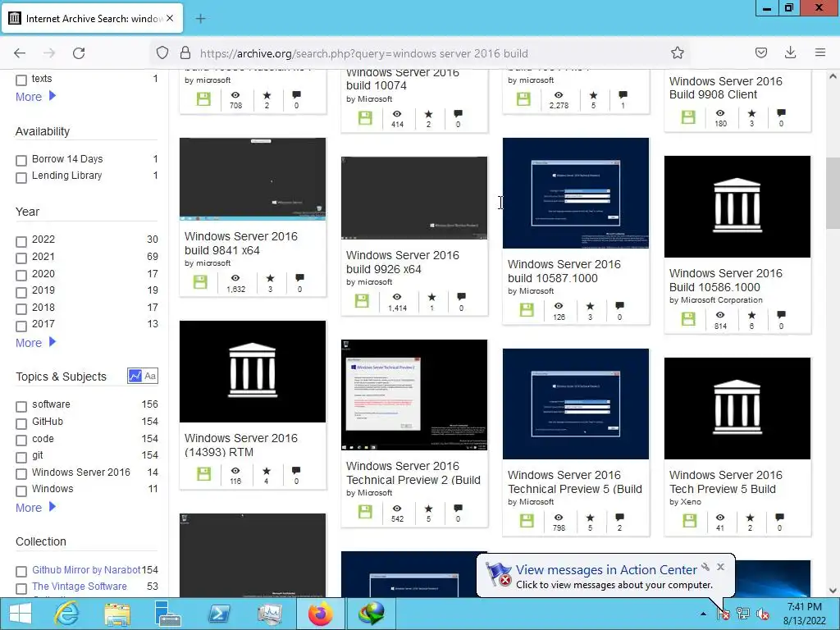
Task: Open Windows Server 2016 (14393) RTM link
Action: tap(240, 445)
